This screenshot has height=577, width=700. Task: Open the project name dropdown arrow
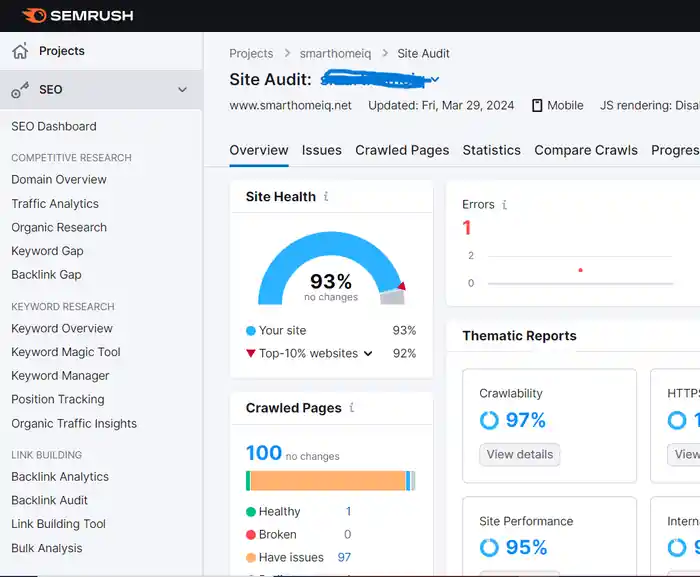pos(435,79)
